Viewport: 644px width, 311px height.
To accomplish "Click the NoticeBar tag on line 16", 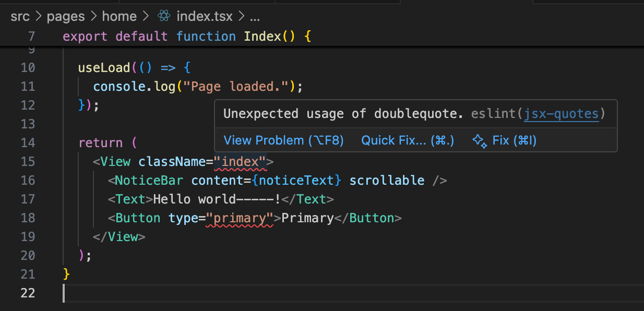I will [149, 180].
